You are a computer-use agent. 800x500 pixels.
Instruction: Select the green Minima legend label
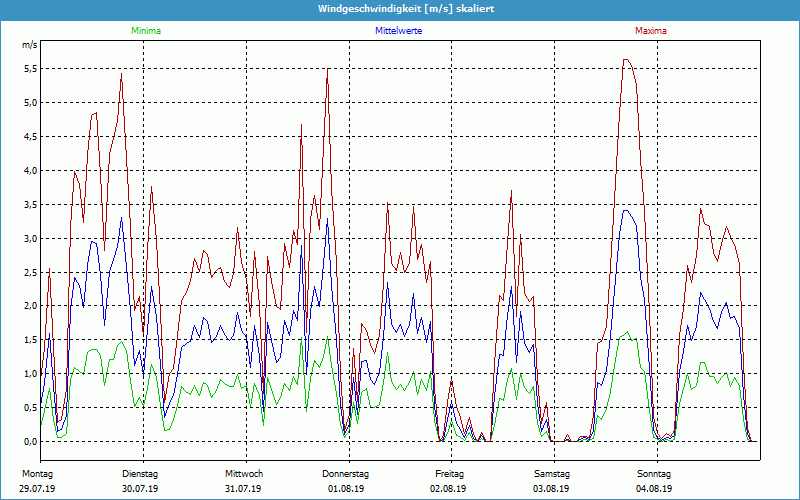pos(146,31)
